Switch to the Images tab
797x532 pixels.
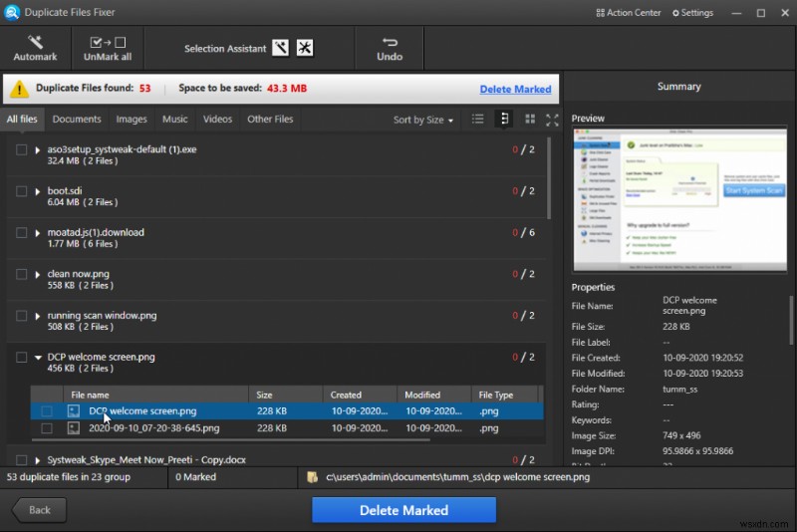(x=132, y=119)
